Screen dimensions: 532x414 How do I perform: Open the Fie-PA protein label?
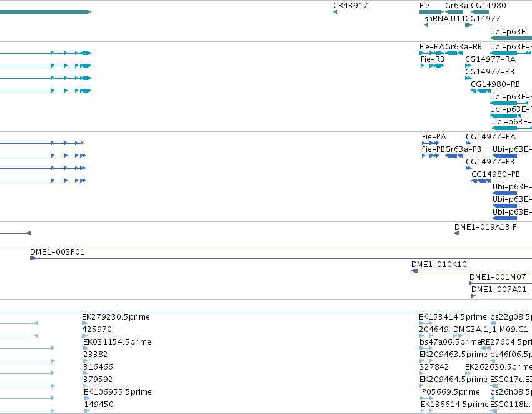(x=434, y=137)
